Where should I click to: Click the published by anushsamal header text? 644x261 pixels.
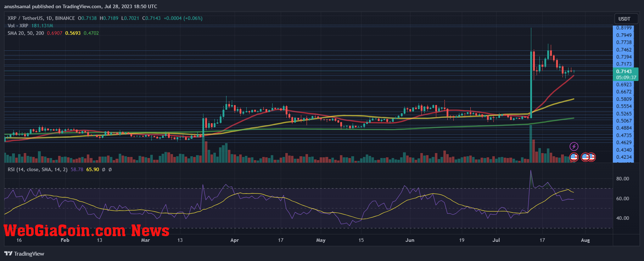(x=81, y=6)
